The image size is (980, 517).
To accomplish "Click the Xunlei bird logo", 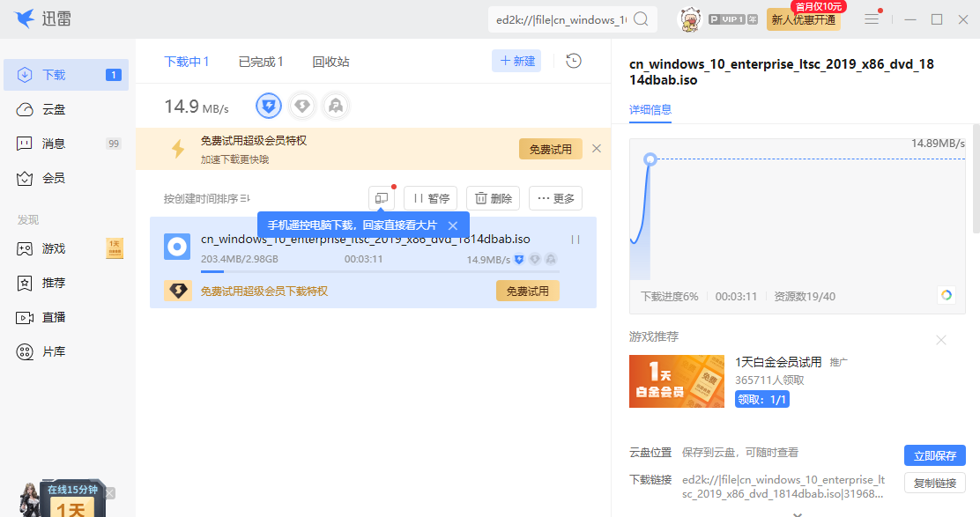I will 25,18.
